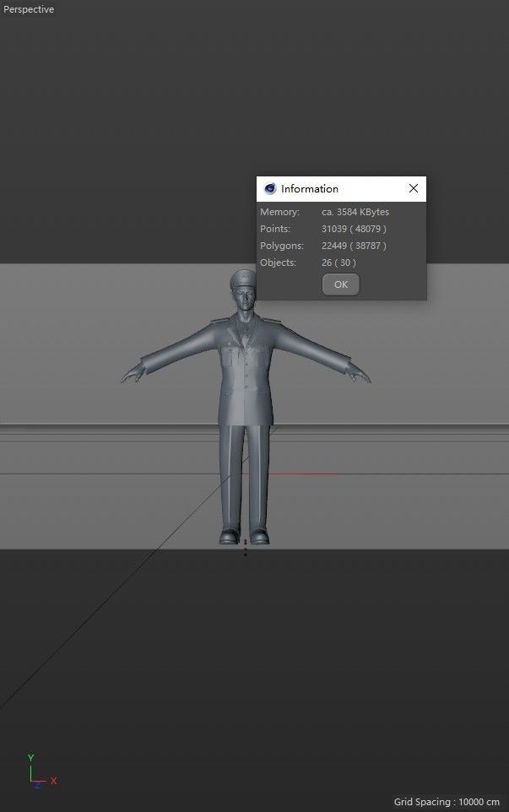This screenshot has height=812, width=509.
Task: Click the Points count value 31039
Action: tap(335, 230)
